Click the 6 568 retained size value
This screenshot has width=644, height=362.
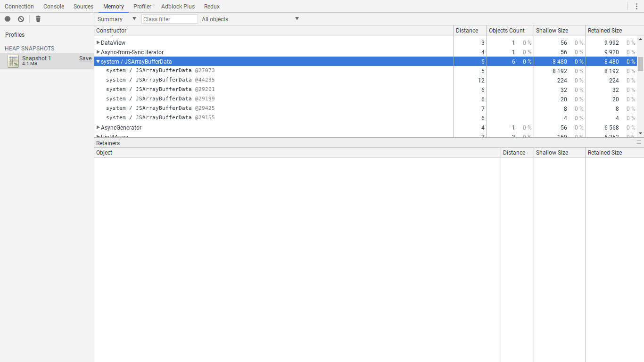[611, 127]
